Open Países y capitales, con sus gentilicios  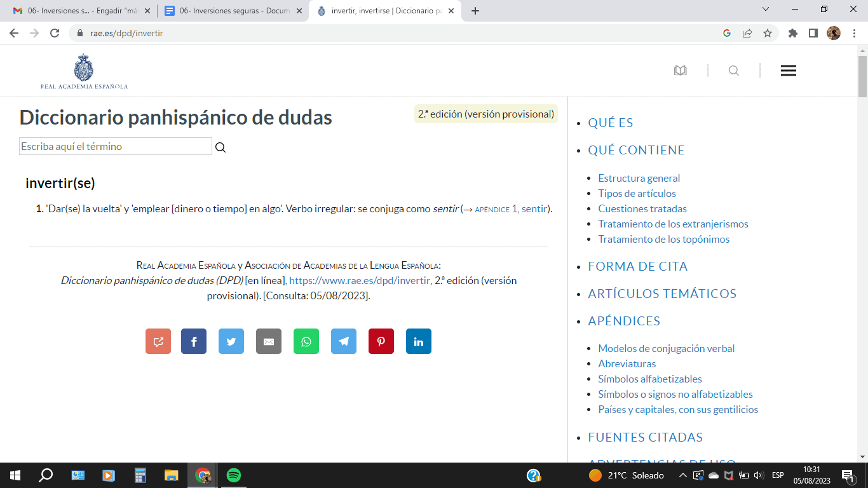(x=678, y=409)
